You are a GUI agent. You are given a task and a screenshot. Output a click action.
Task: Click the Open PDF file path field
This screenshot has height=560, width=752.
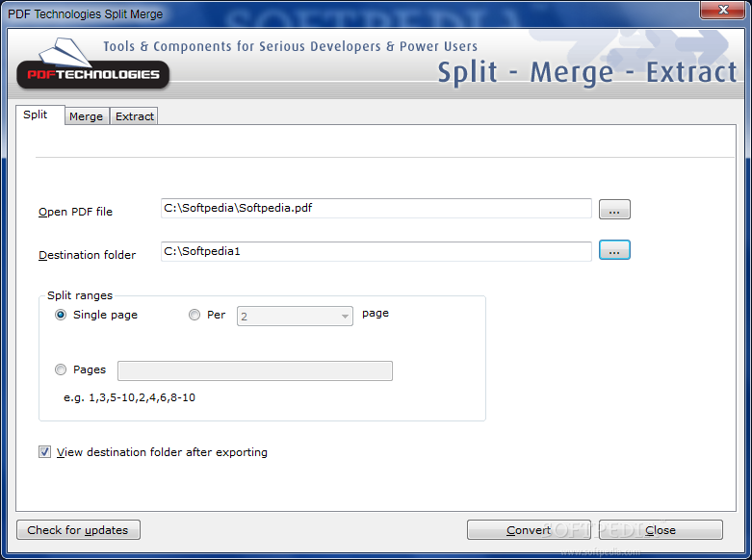376,209
